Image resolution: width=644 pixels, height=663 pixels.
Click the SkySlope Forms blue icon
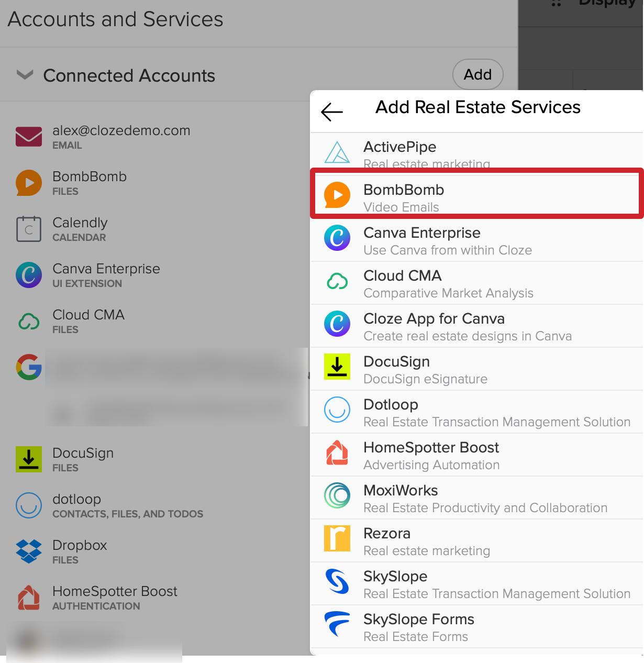[337, 624]
